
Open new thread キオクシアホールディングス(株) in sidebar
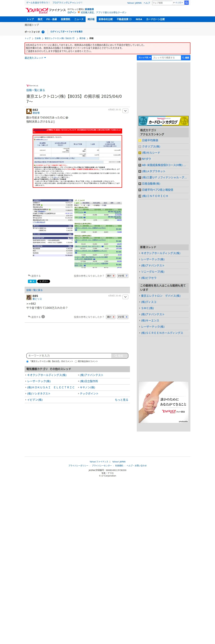pos(160,253)
